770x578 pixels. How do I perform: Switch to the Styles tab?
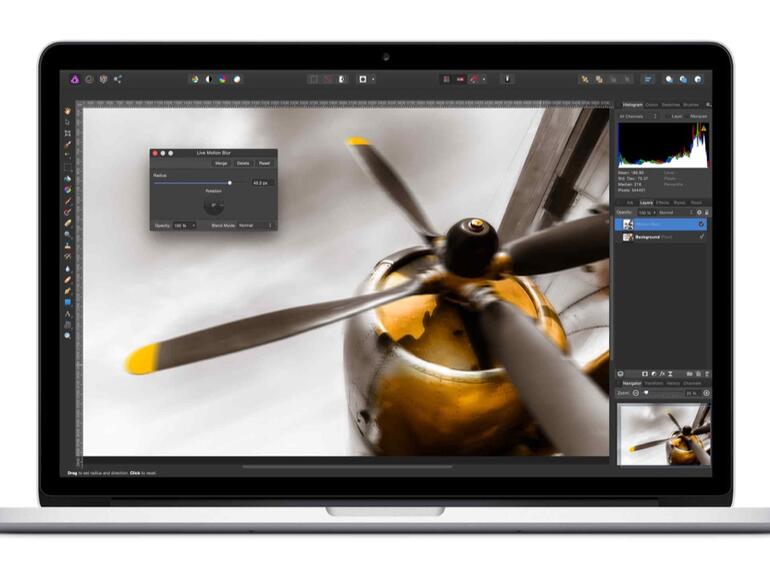click(679, 203)
